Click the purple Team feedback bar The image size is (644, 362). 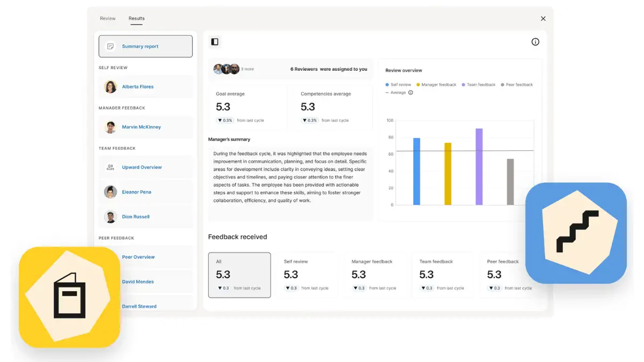pyautogui.click(x=479, y=167)
